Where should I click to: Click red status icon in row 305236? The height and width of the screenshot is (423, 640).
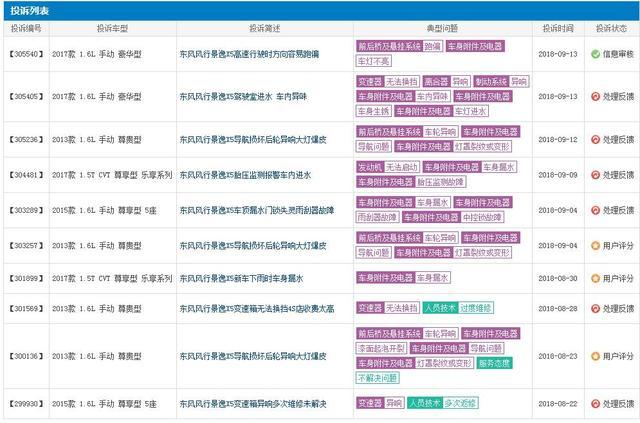596,140
